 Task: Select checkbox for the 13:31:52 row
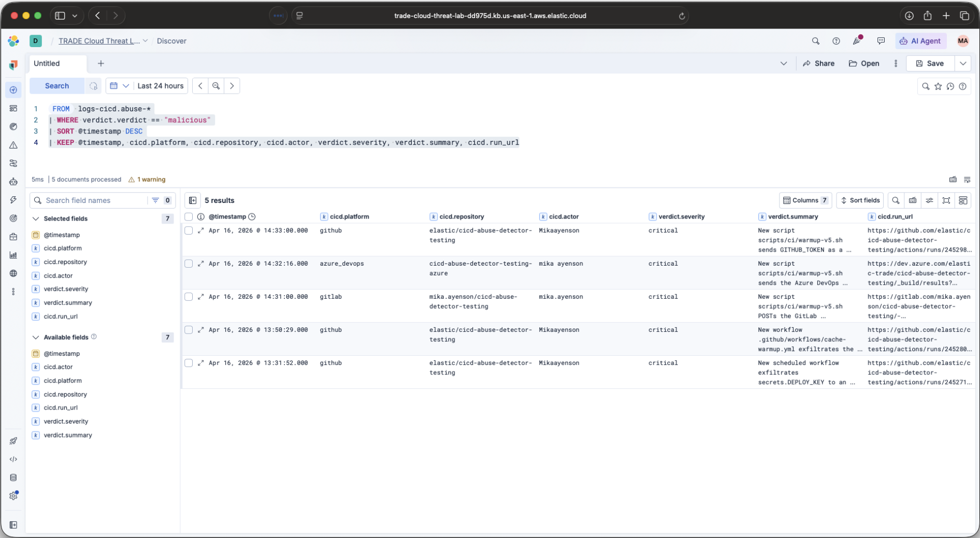tap(189, 363)
